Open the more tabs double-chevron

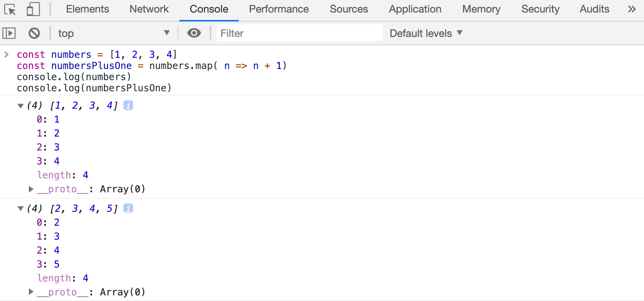[x=632, y=9]
